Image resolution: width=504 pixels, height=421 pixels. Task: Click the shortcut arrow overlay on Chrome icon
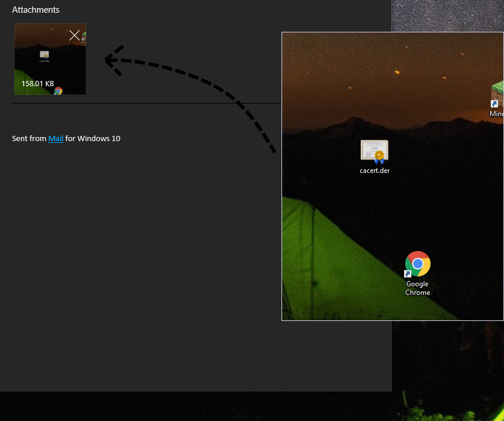tap(407, 274)
